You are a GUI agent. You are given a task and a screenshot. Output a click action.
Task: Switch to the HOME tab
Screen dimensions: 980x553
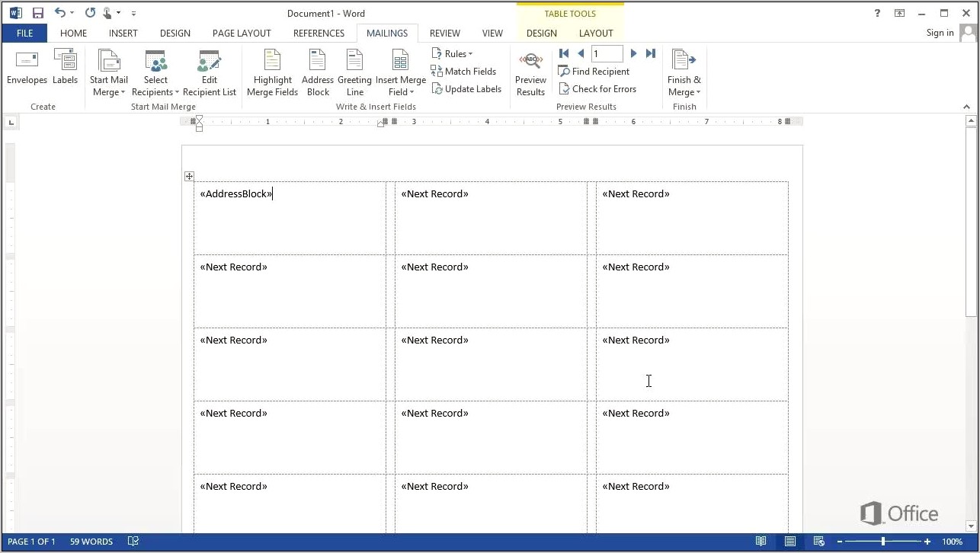73,33
